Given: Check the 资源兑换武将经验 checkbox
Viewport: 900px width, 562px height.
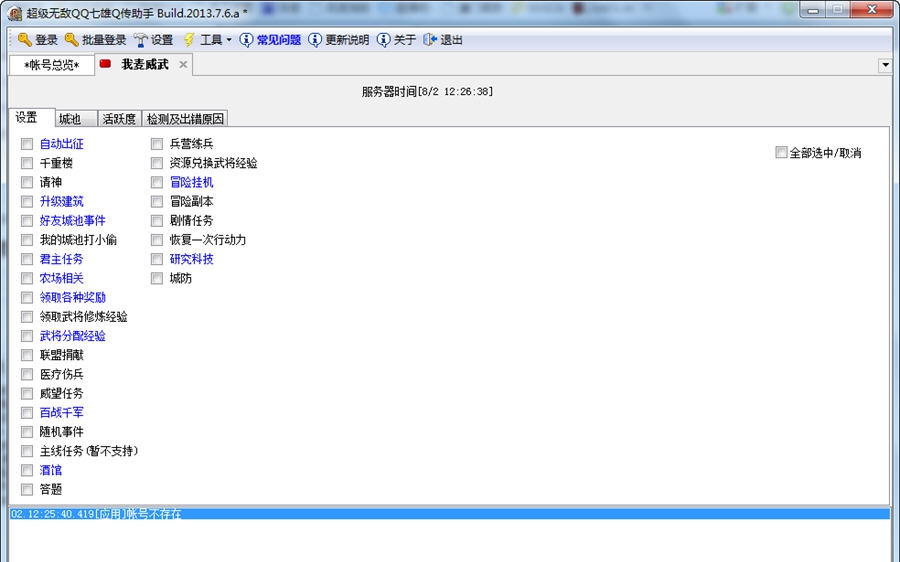Looking at the screenshot, I should click(157, 163).
